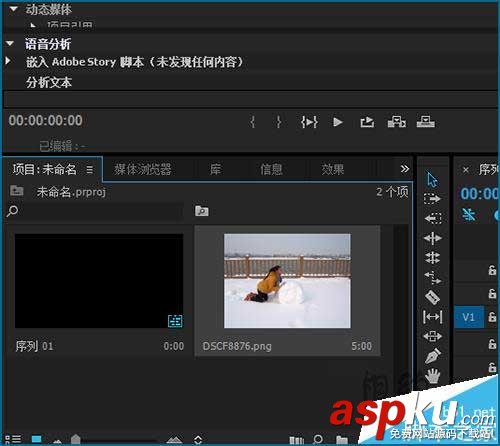Screen dimensions: 500x446
Task: Collapse the 动态媒体 section
Action: tap(13, 9)
